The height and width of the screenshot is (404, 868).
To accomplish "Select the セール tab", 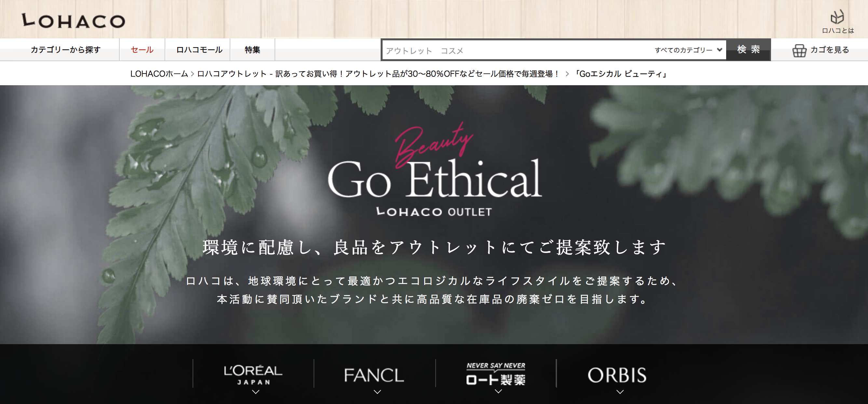I will pyautogui.click(x=142, y=50).
